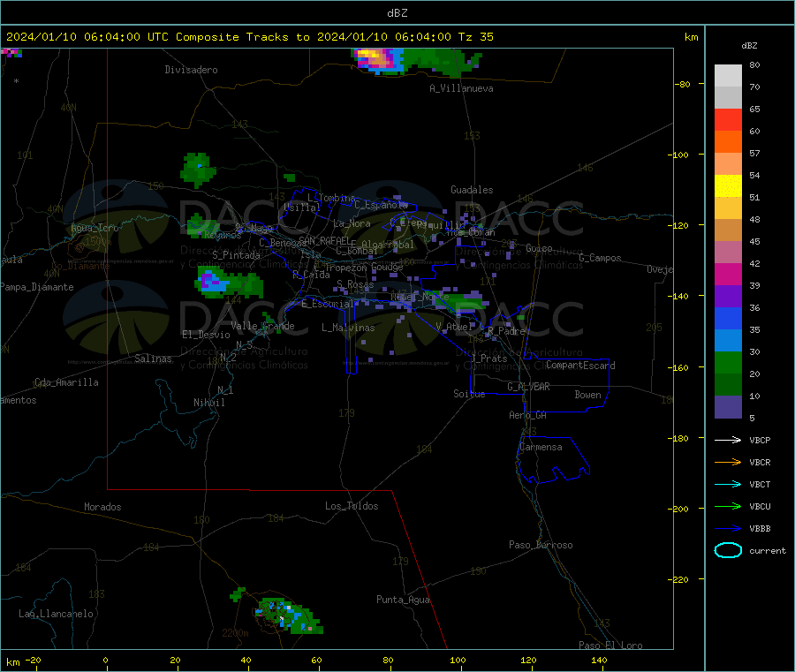Click the Nihuil map label
The height and width of the screenshot is (672, 795).
[x=208, y=403]
